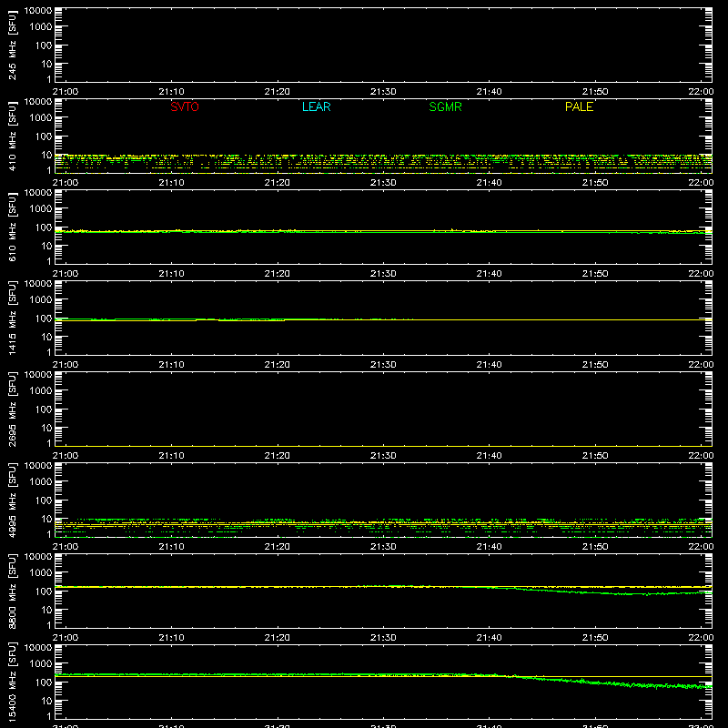728x728 pixels.
Task: Click the noisy data band in the 410 MHz plot
Action: pyautogui.click(x=383, y=164)
